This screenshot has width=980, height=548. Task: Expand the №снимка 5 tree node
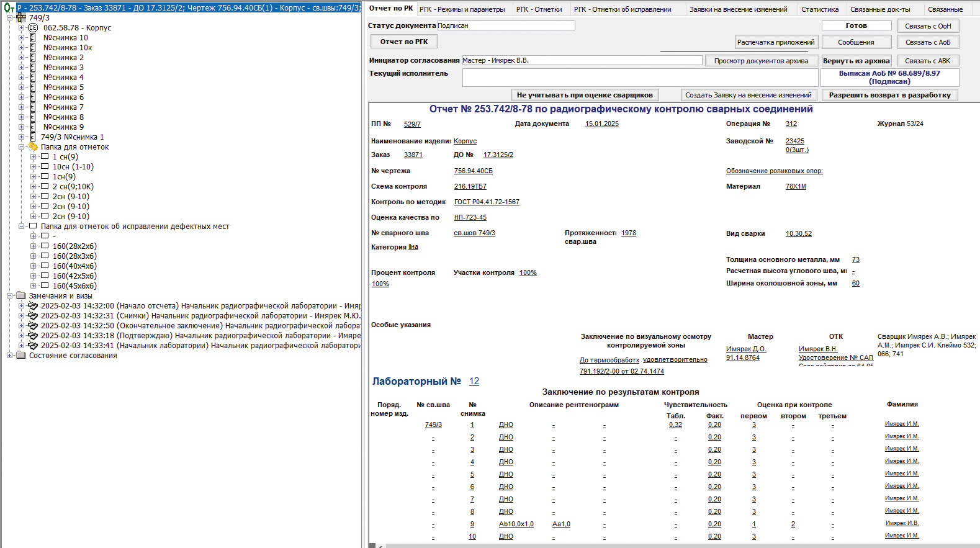pos(22,88)
